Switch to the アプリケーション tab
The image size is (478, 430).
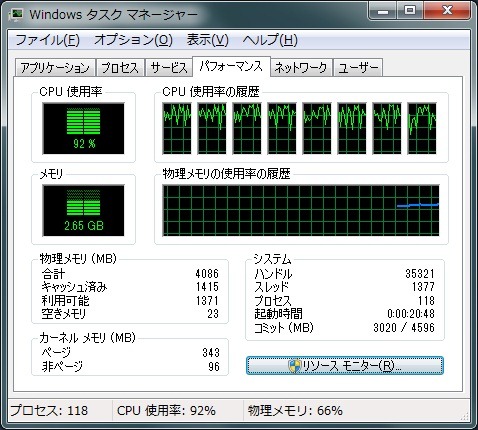tap(55, 68)
